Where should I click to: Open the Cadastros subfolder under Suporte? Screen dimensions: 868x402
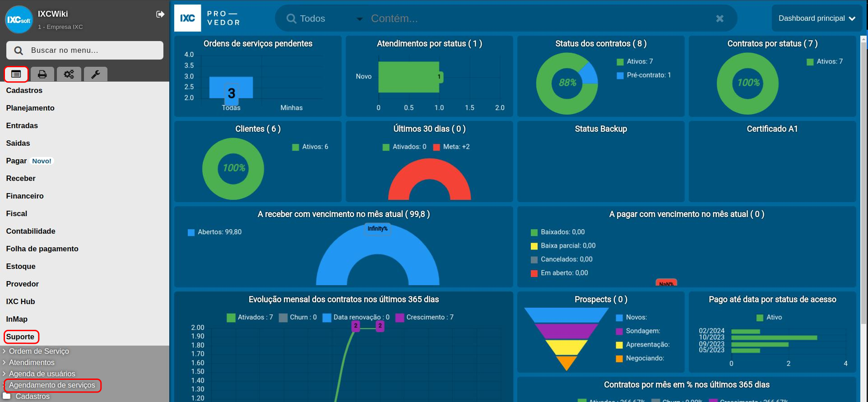pos(32,396)
